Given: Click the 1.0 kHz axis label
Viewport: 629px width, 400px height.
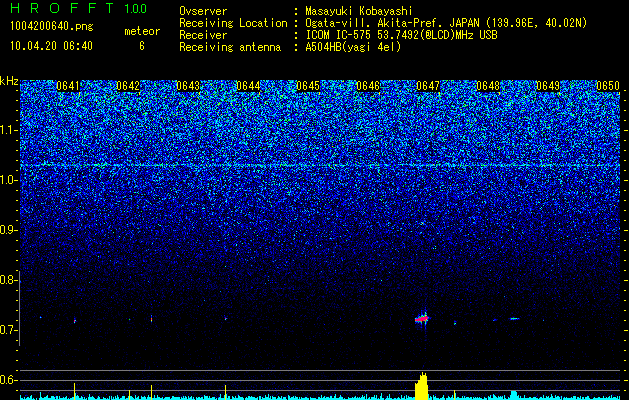Looking at the screenshot, I should (x=7, y=180).
